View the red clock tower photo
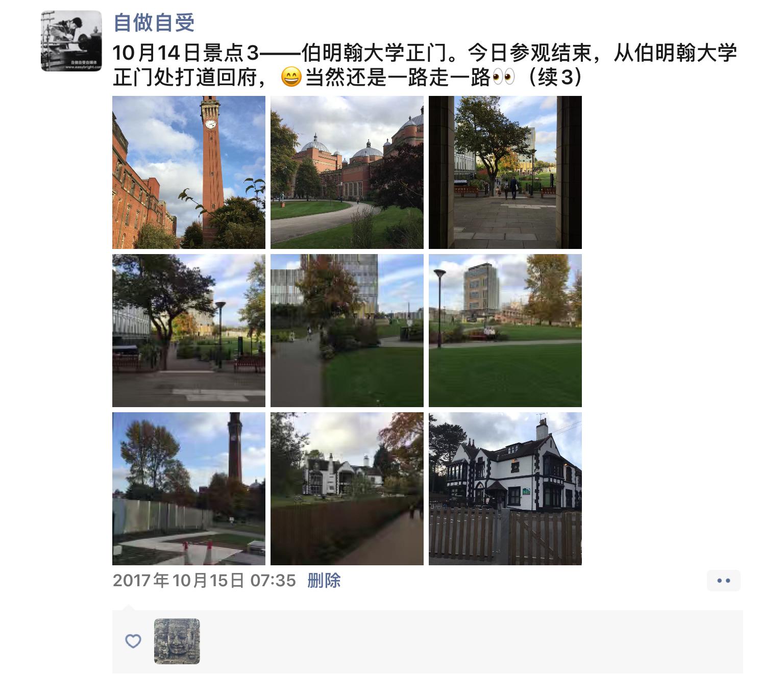The image size is (784, 676). [189, 172]
